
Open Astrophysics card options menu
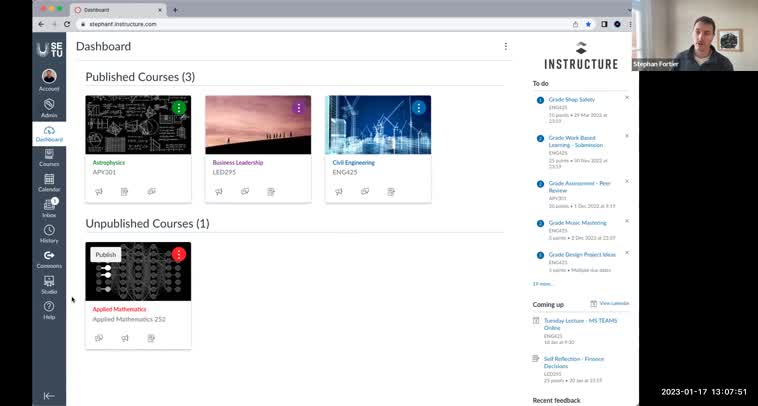tap(179, 108)
